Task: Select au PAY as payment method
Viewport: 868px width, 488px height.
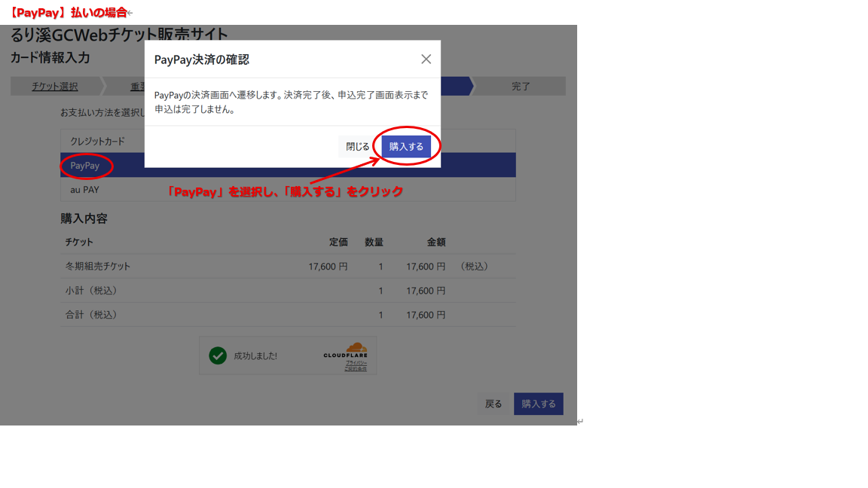Action: (x=85, y=190)
